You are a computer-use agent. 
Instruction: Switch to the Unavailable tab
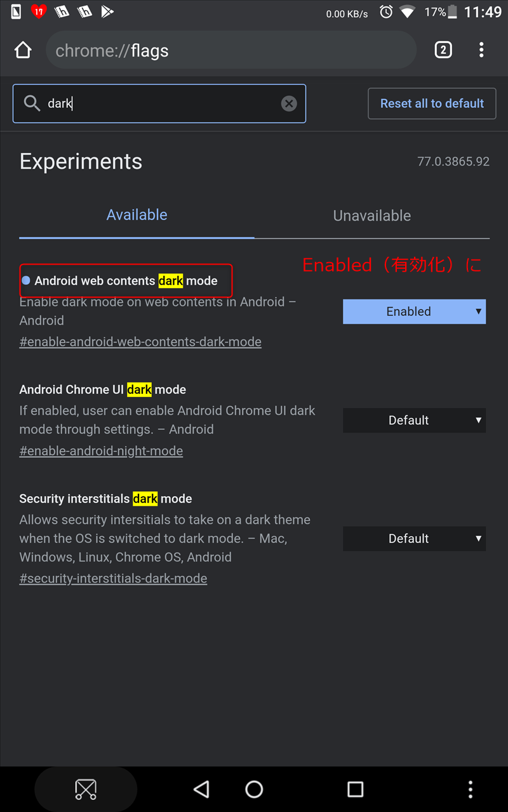371,216
